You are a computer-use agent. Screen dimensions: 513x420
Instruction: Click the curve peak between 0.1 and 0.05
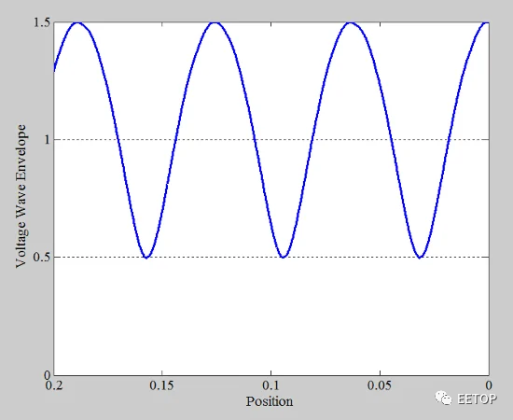tap(351, 22)
